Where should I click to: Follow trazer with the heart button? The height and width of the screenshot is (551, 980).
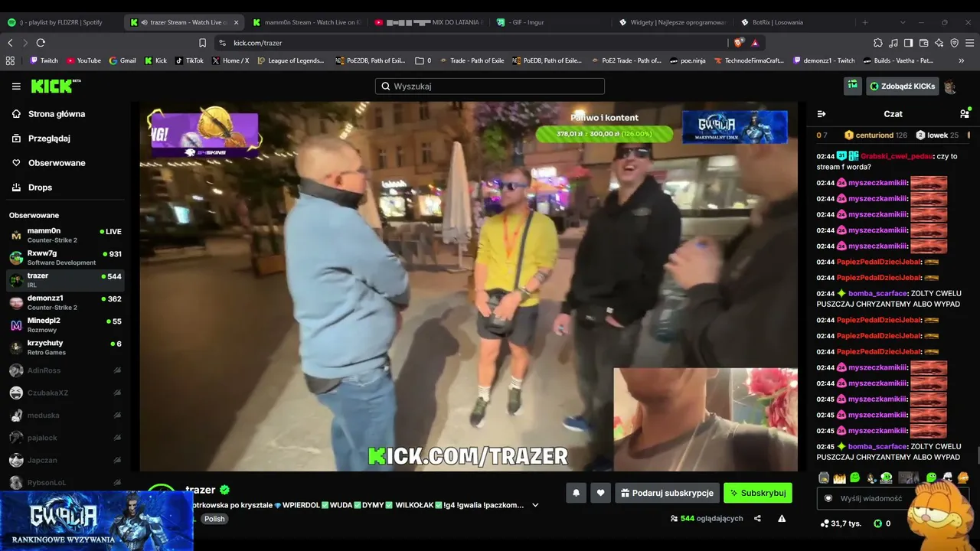(601, 493)
